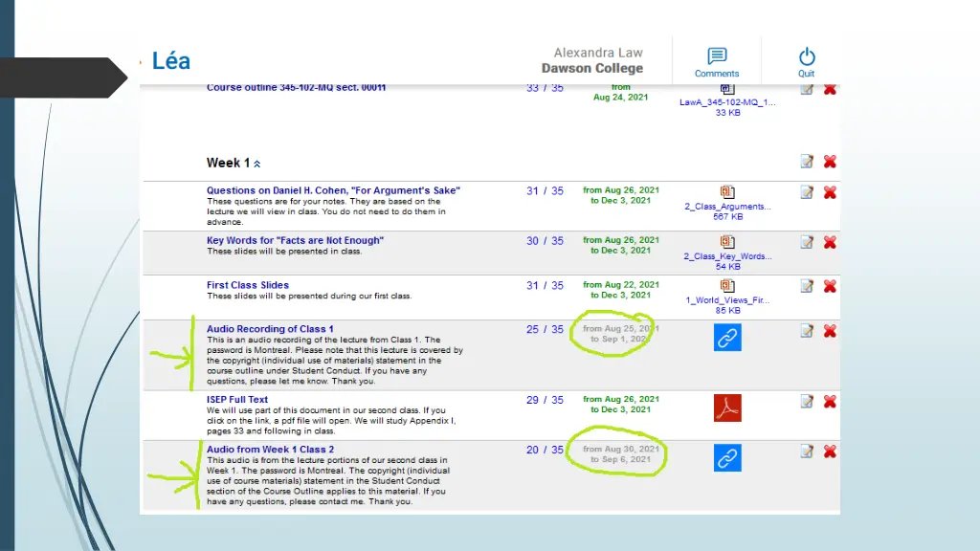Open the 1_World_Views_Fir PowerPoint file icon
The image size is (980, 551).
[727, 285]
